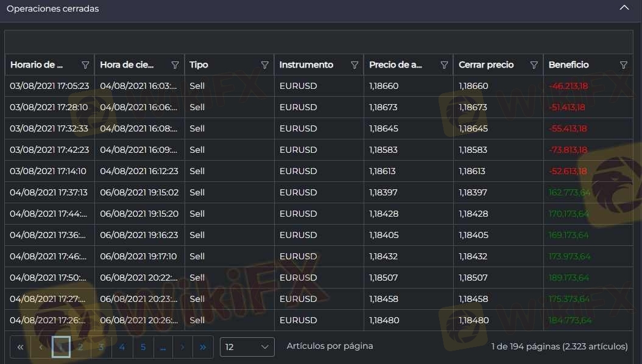The height and width of the screenshot is (364, 642).
Task: Open the items per page dropdown
Action: point(247,347)
